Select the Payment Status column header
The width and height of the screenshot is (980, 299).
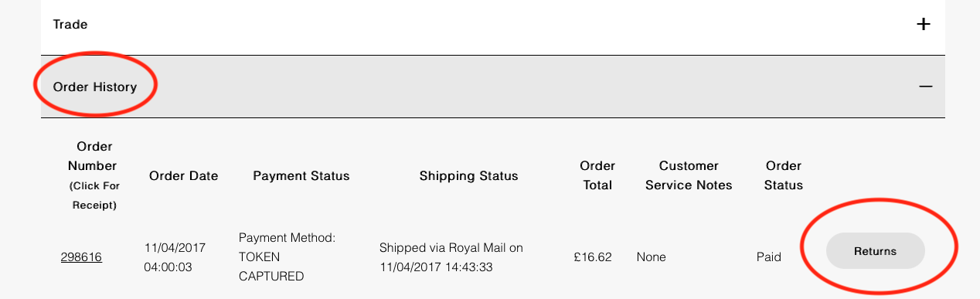301,175
